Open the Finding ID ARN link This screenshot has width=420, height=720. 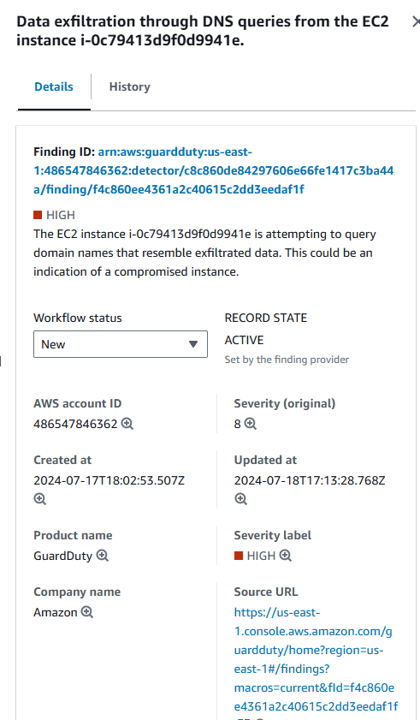(213, 171)
